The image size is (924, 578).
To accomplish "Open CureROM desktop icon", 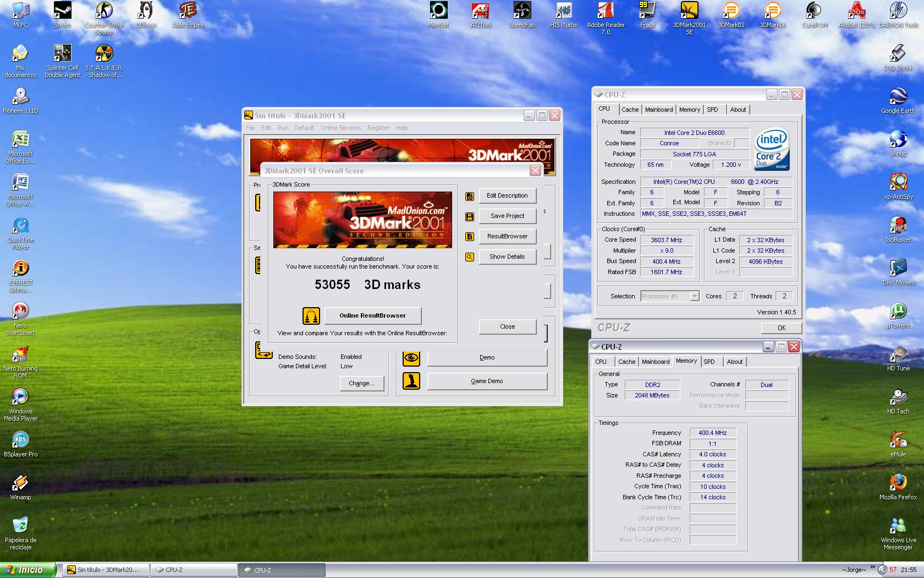I will 815,15.
